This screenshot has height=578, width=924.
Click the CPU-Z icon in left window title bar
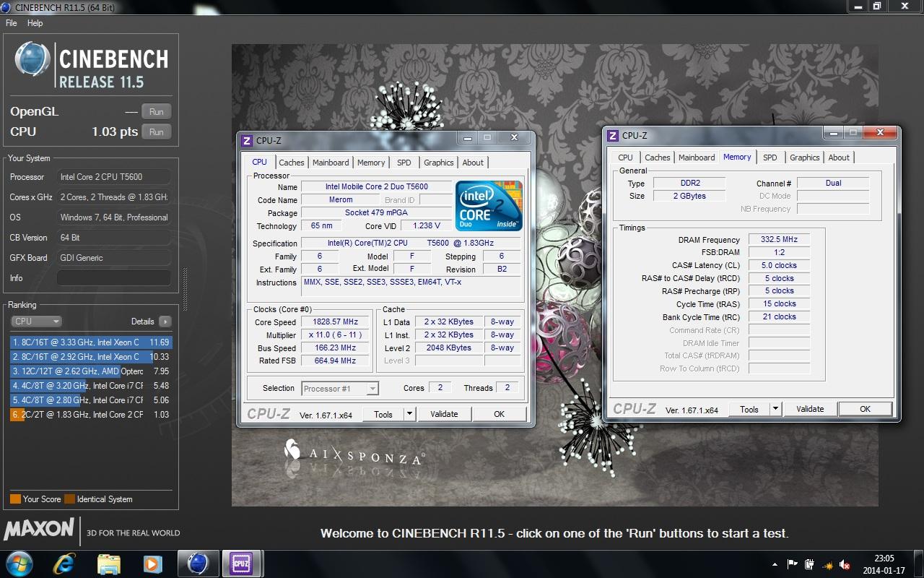247,141
